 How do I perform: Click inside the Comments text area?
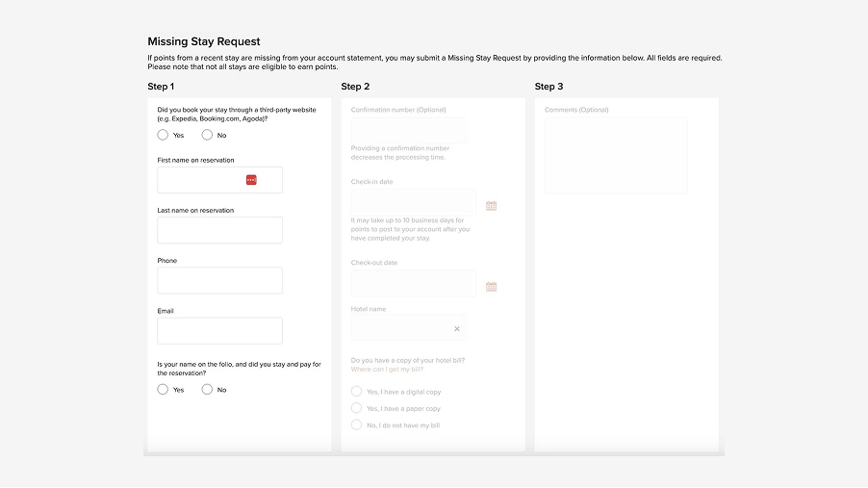coord(616,155)
